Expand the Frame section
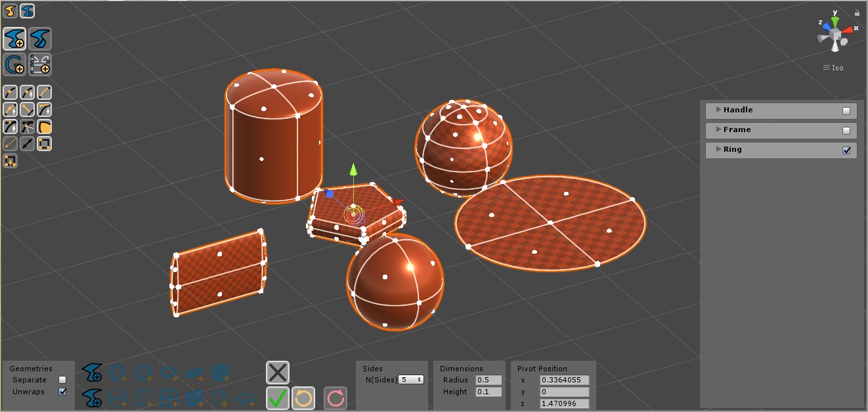Screen dimensions: 868x412 coord(718,129)
